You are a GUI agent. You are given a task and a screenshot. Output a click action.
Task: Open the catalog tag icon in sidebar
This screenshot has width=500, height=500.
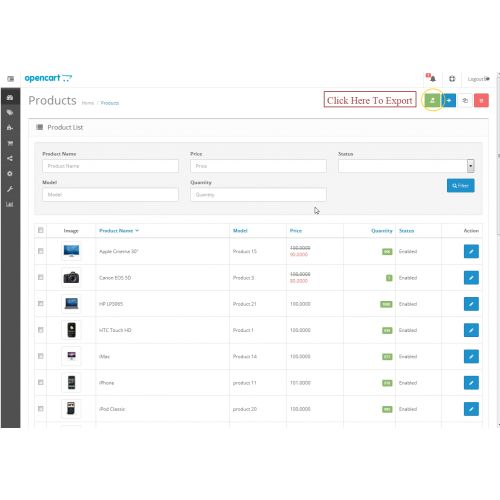click(x=10, y=112)
